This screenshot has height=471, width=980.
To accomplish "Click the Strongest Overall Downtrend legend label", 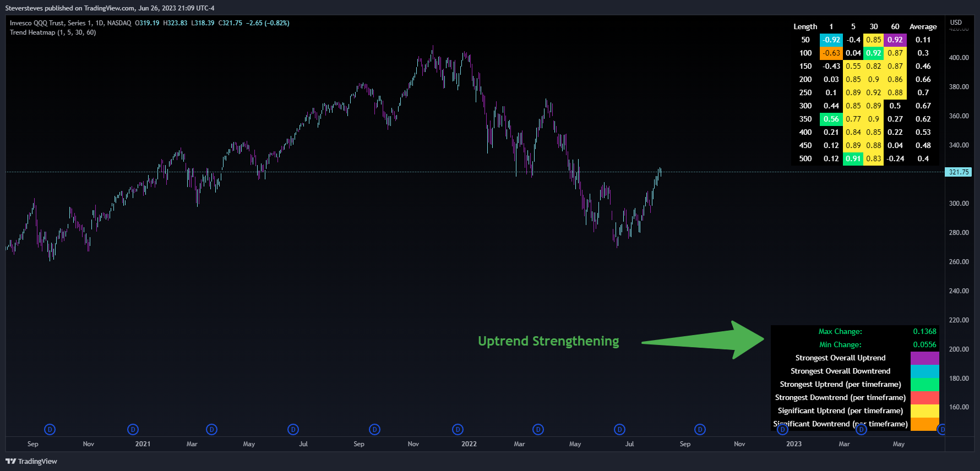I will pos(841,371).
